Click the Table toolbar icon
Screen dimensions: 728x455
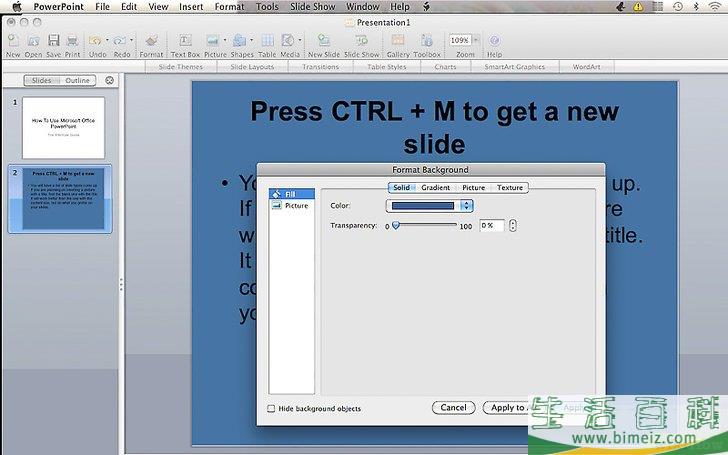pos(267,41)
